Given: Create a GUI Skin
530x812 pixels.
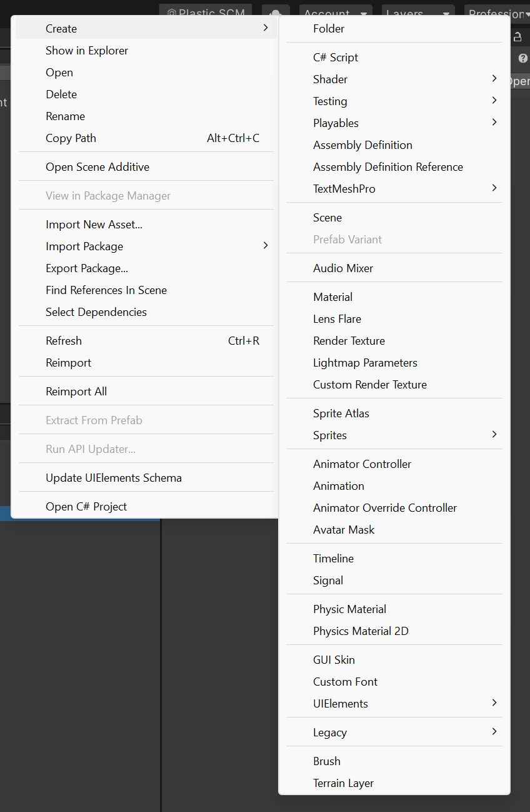Looking at the screenshot, I should 394,660.
